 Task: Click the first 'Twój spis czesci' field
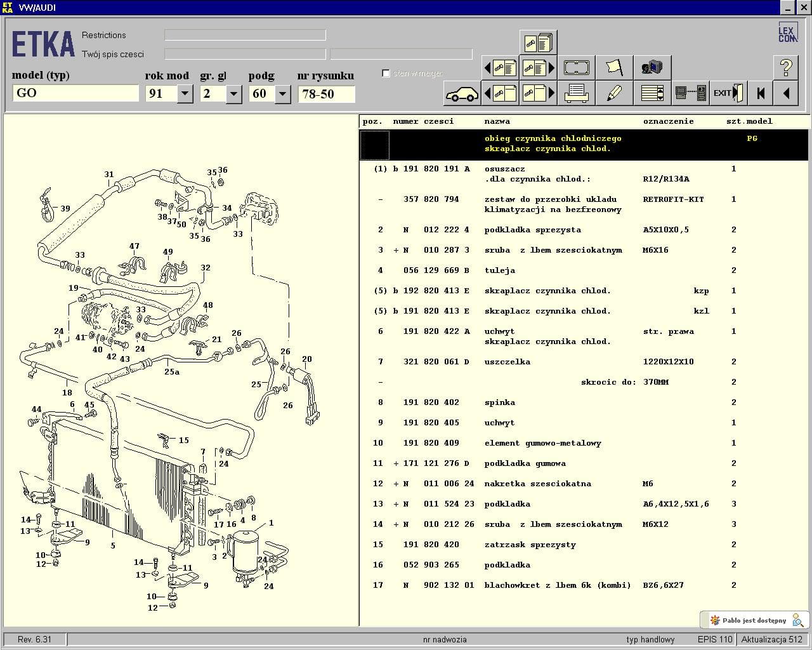pyautogui.click(x=245, y=54)
